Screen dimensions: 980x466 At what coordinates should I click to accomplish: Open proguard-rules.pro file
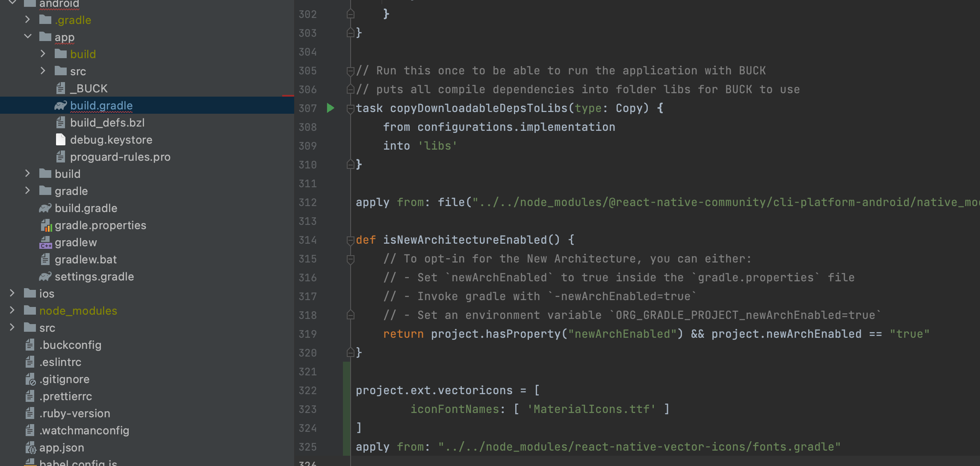(x=120, y=157)
